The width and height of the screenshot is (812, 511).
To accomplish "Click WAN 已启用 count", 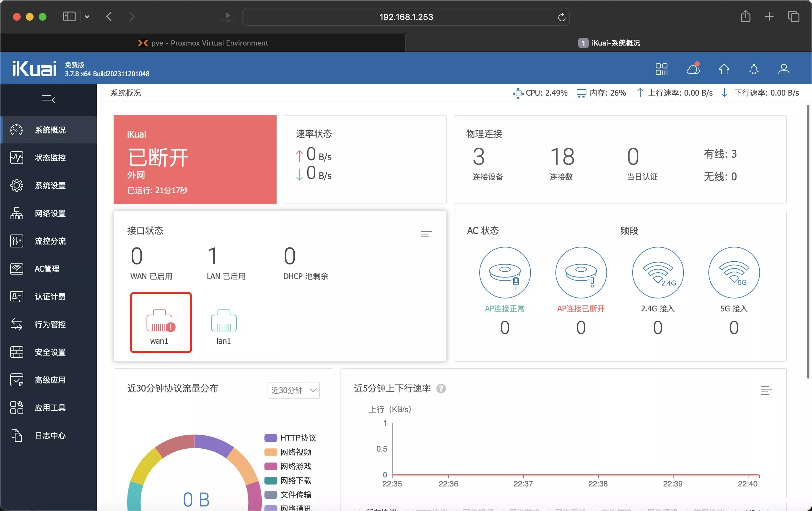I will 137,256.
